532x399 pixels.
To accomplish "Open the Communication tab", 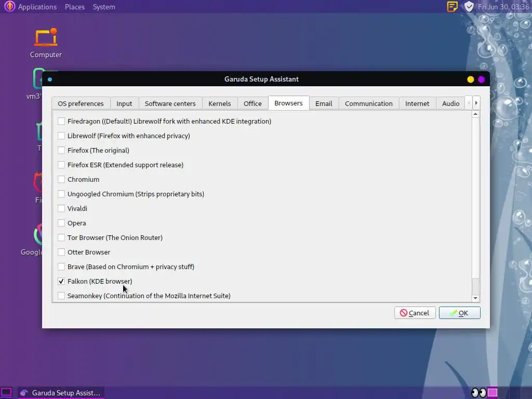I will [369, 103].
